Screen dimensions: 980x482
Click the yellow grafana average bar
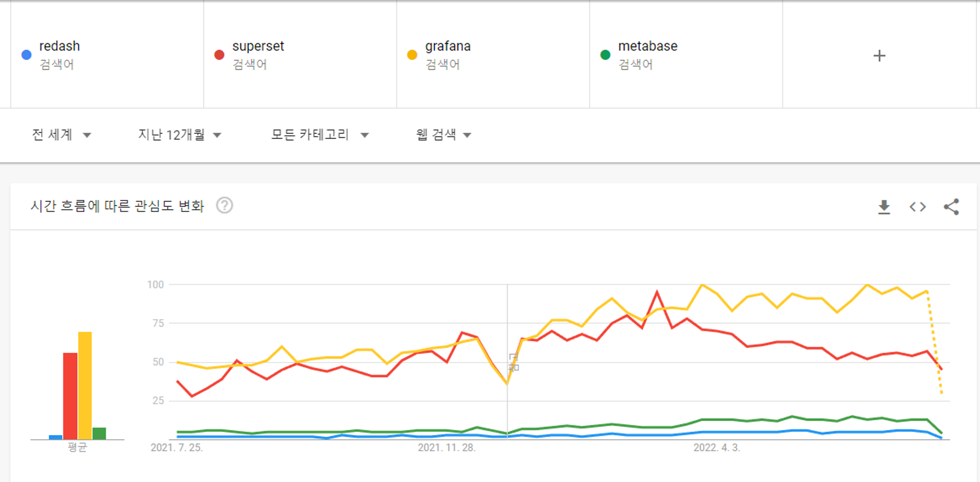pos(85,385)
